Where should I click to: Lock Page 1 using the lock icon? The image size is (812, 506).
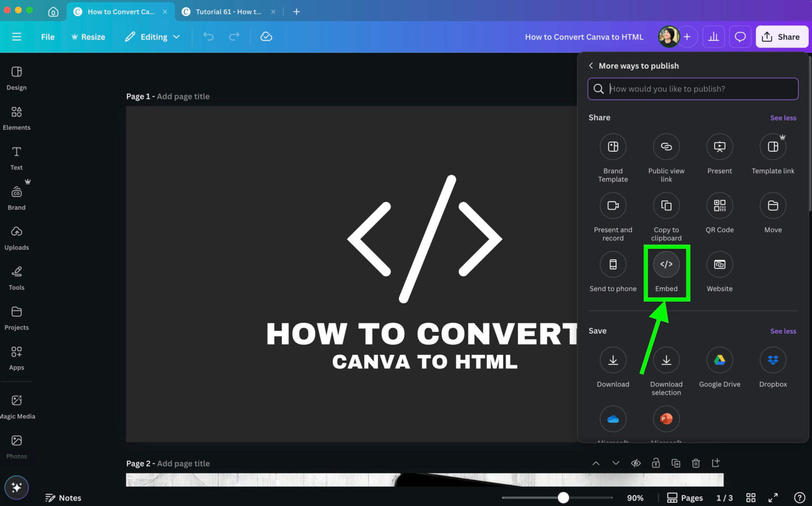point(656,463)
